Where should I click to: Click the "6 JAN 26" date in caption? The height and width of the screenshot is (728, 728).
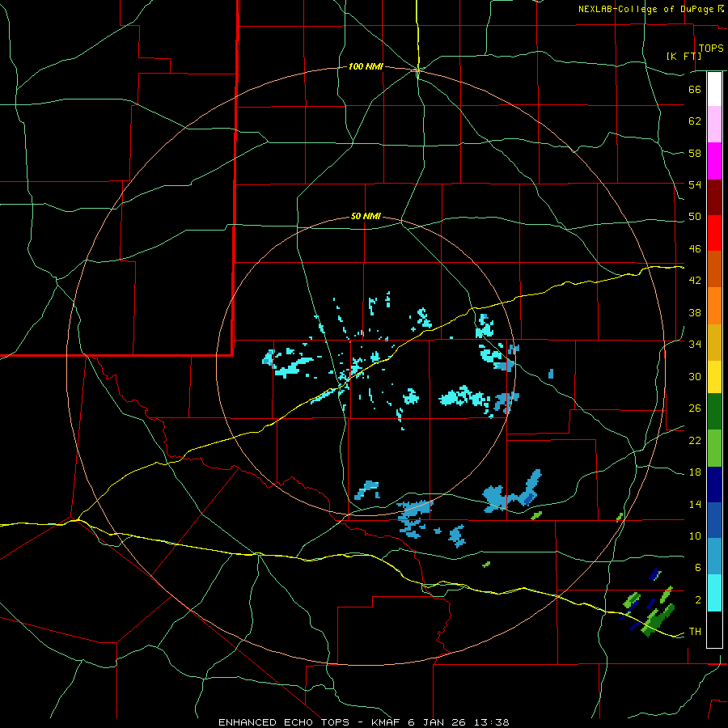[x=438, y=722]
